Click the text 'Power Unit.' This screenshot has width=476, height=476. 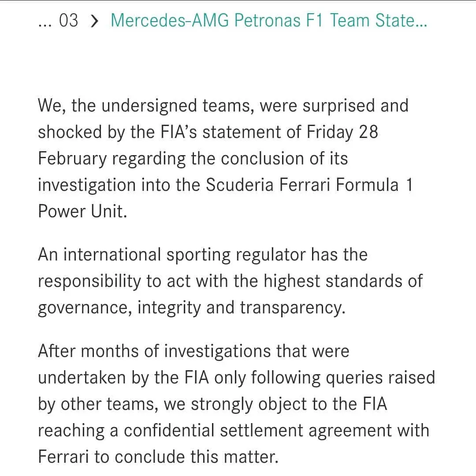click(82, 211)
